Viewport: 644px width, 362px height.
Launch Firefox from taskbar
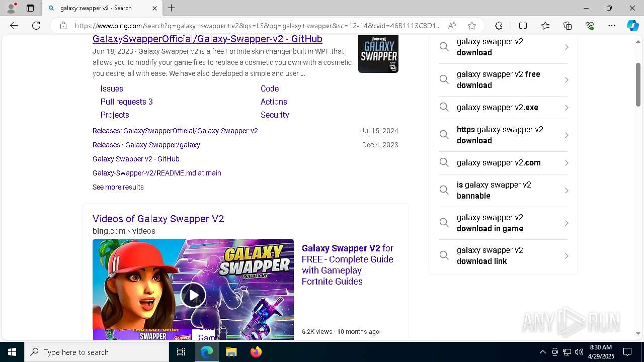[x=256, y=352]
